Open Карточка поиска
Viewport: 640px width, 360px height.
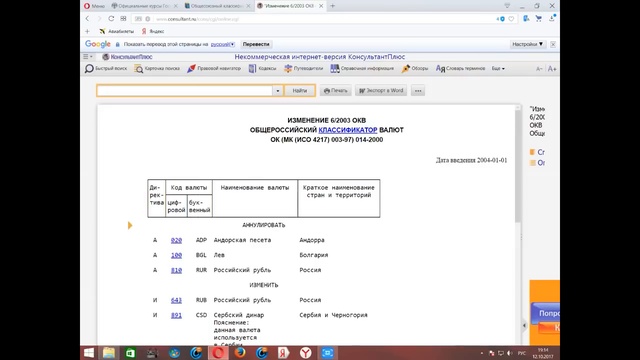click(x=157, y=69)
